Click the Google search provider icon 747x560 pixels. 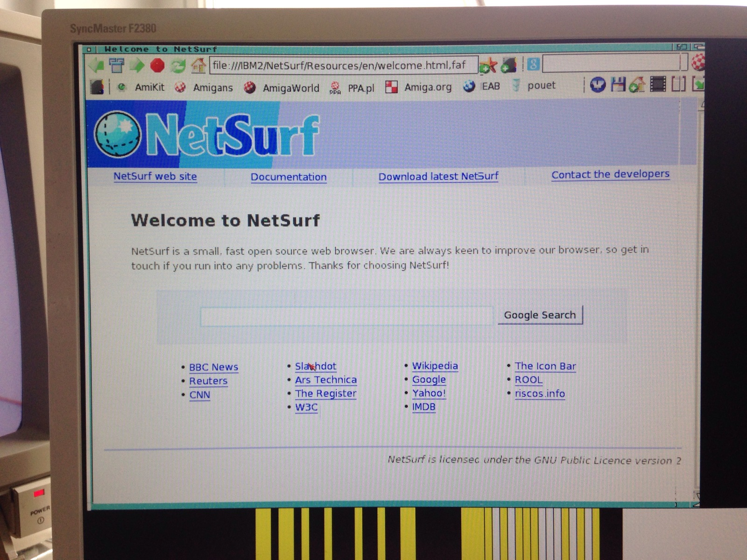tap(533, 64)
